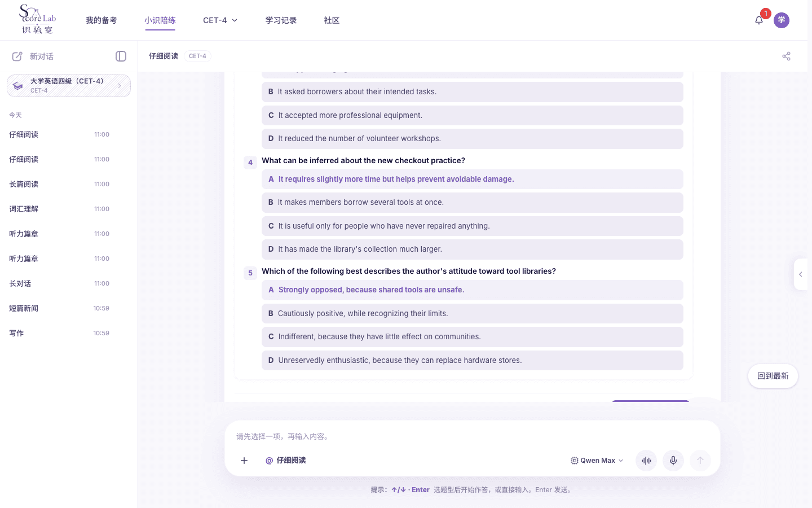
Task: Select option C professional equipment answer
Action: coord(473,116)
